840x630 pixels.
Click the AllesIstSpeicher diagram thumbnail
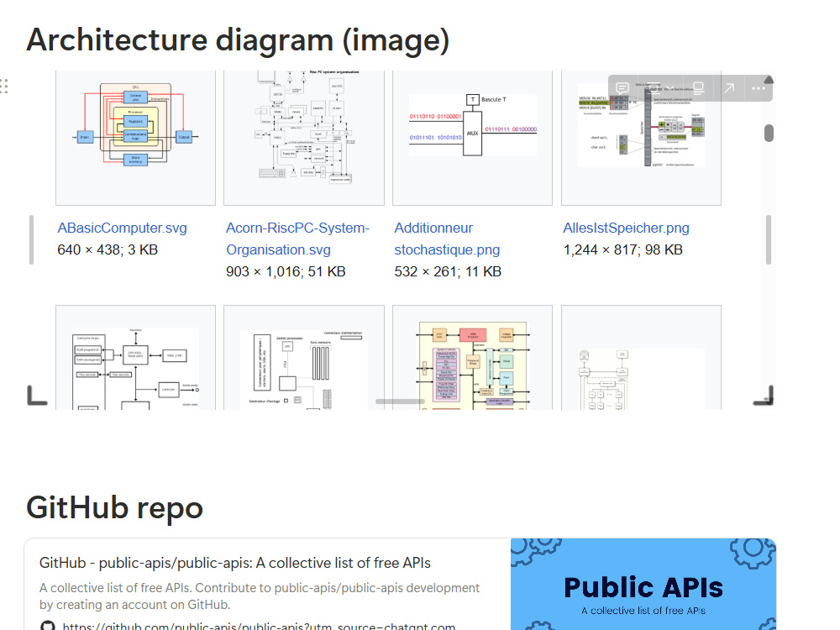click(641, 125)
